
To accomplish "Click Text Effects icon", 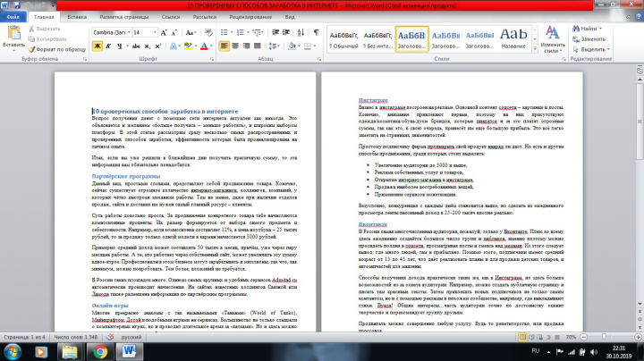I will click(x=173, y=46).
